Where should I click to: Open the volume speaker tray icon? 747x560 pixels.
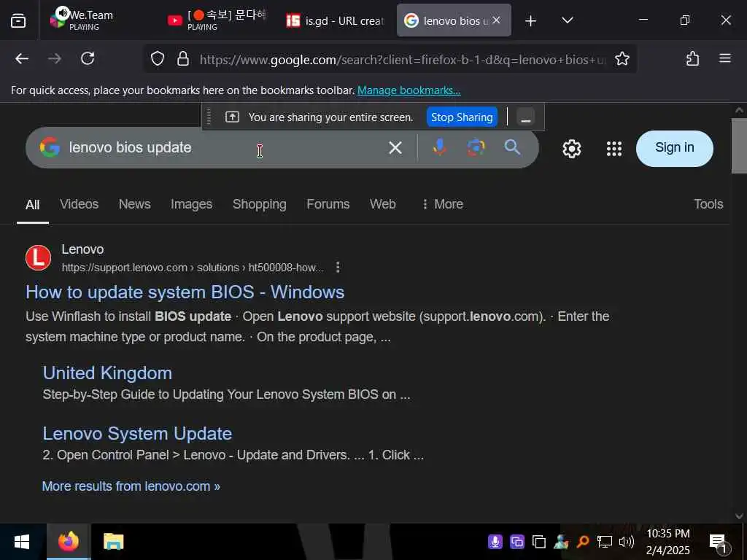[627, 542]
